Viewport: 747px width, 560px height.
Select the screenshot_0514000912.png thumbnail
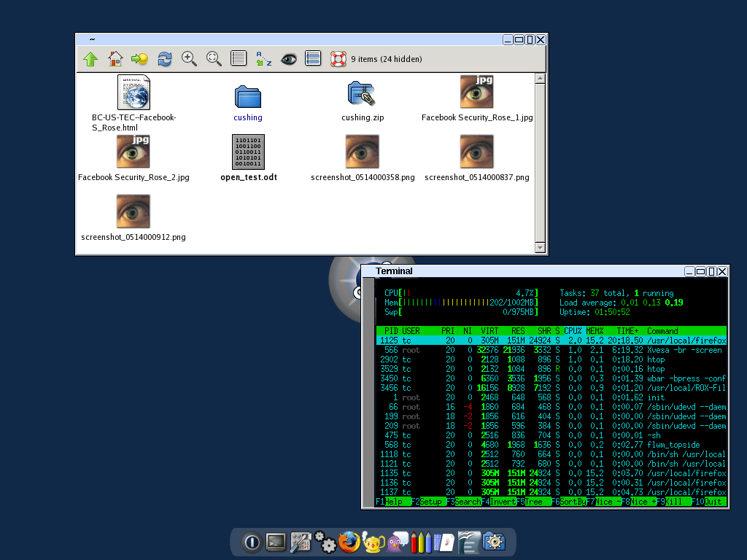133,211
